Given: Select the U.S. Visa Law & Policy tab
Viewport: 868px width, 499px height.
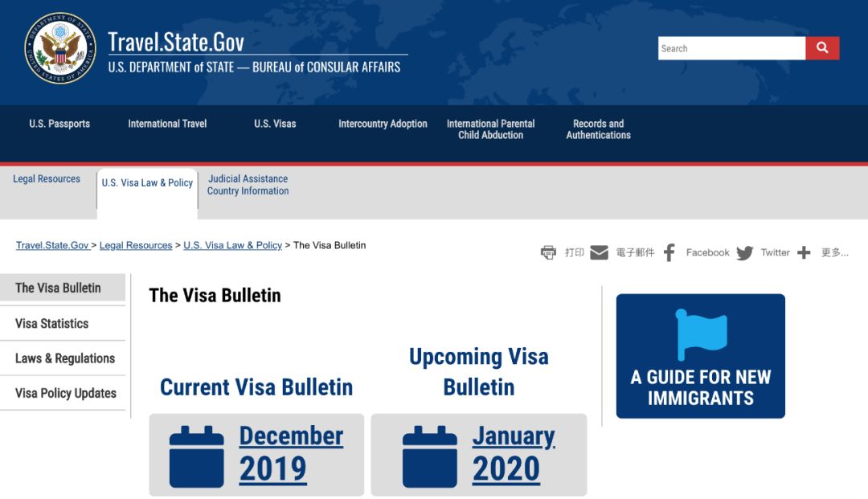Looking at the screenshot, I should coord(147,182).
